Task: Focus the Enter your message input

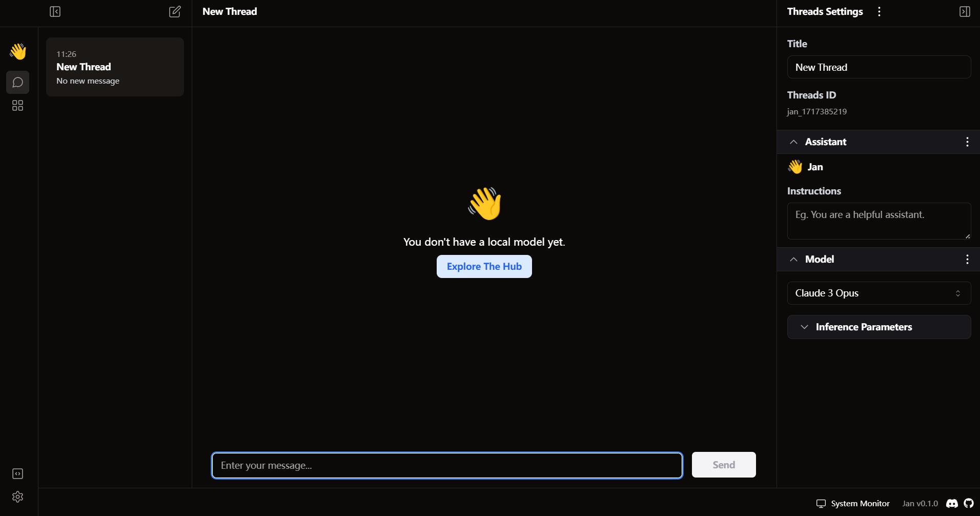Action: point(447,465)
